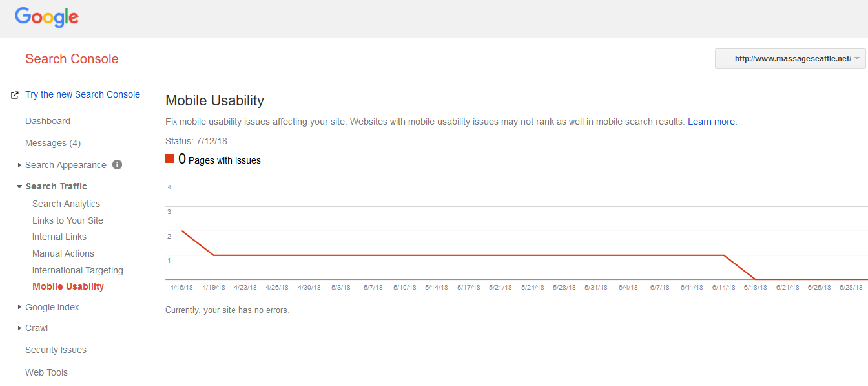
Task: Click the 4/19/18 date label on chart
Action: tap(214, 288)
